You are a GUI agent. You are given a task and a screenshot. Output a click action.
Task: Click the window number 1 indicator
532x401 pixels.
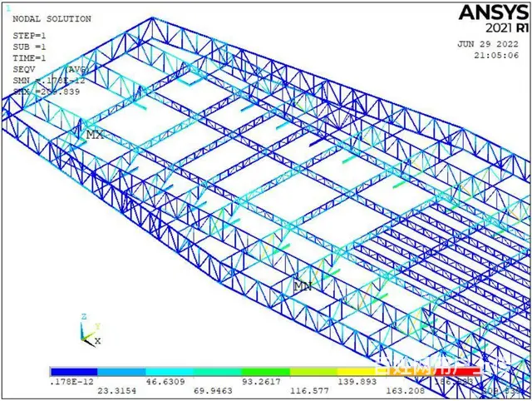(9, 7)
